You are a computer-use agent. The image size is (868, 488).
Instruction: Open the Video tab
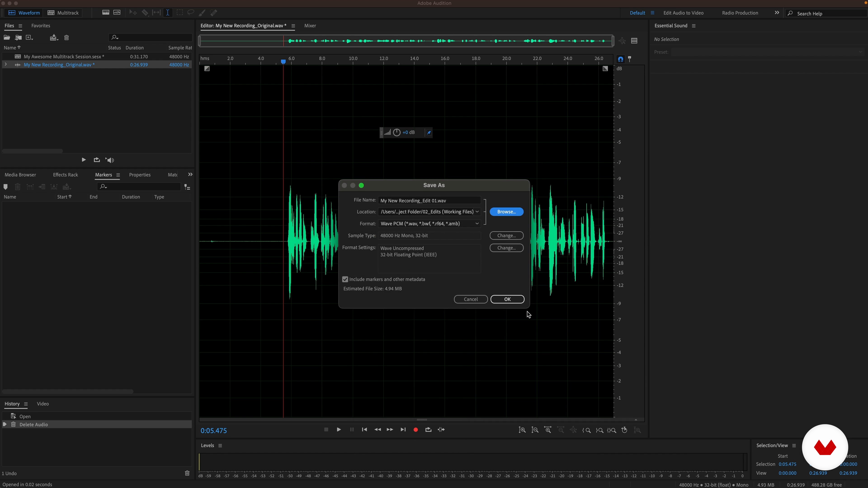point(43,404)
